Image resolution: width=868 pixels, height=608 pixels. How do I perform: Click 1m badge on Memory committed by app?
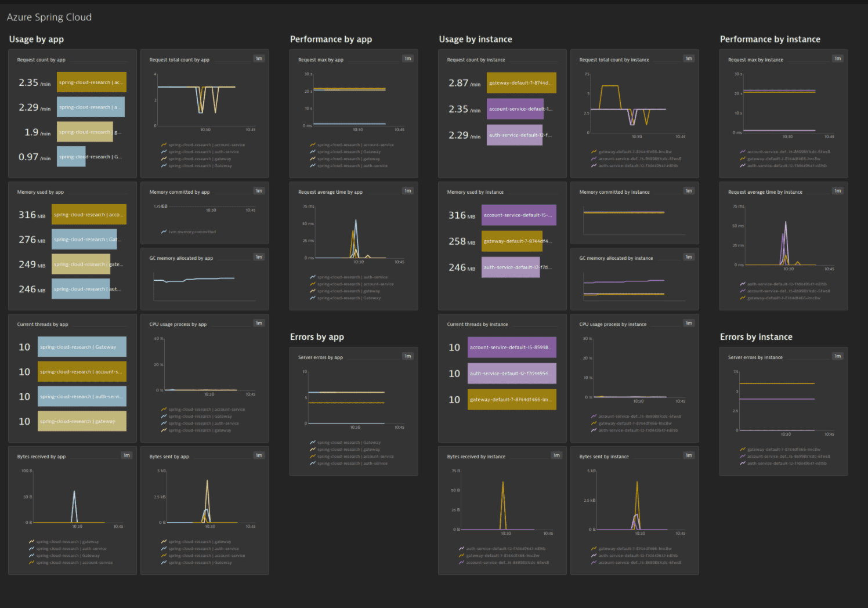click(259, 191)
